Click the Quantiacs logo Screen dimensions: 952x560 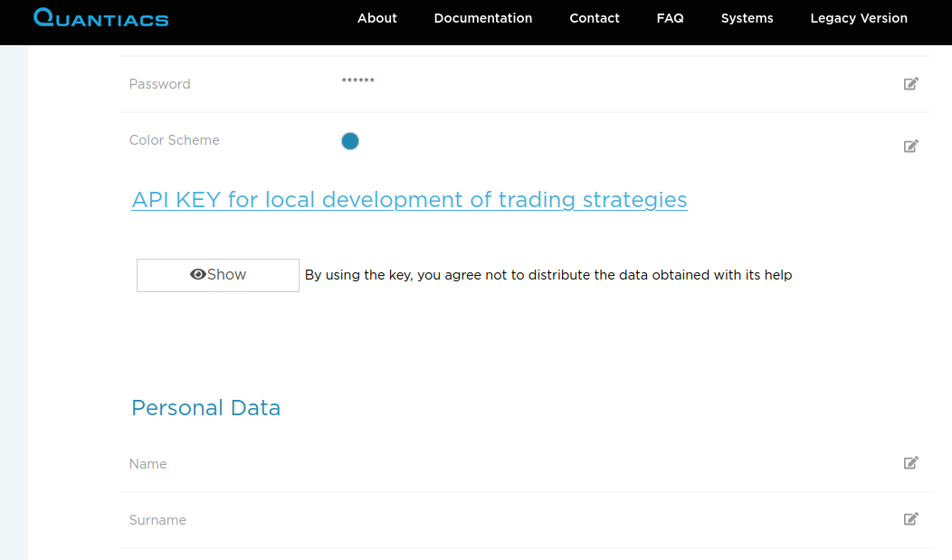(x=100, y=18)
